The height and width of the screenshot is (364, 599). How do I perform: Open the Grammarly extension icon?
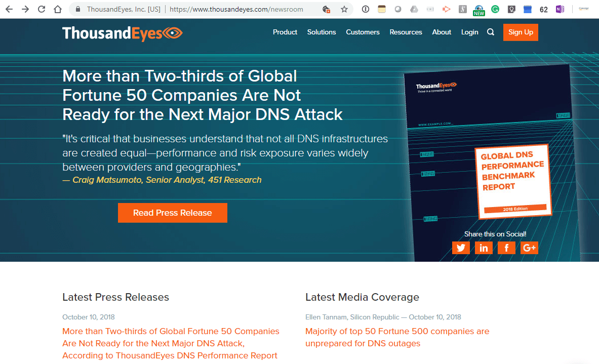coord(495,9)
